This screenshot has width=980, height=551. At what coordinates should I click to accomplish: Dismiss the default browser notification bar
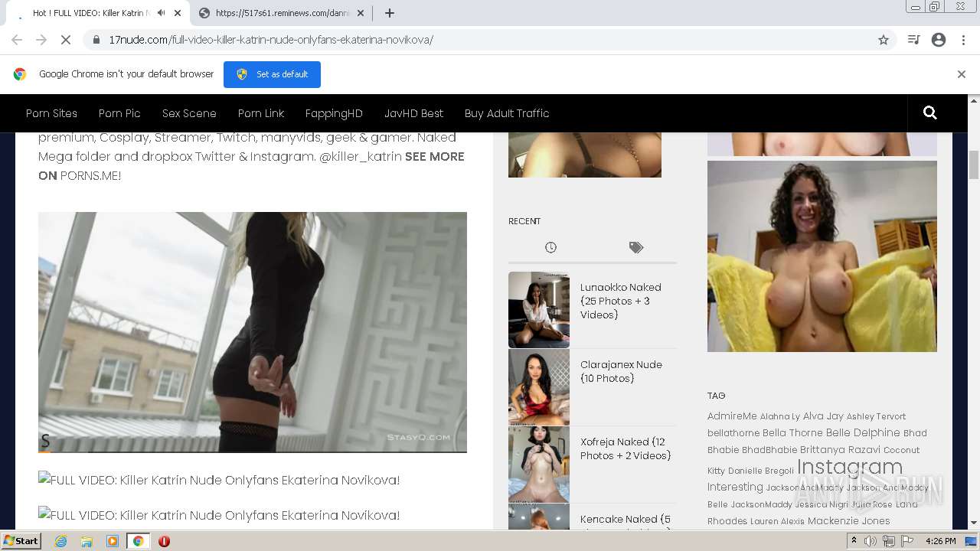pyautogui.click(x=962, y=74)
